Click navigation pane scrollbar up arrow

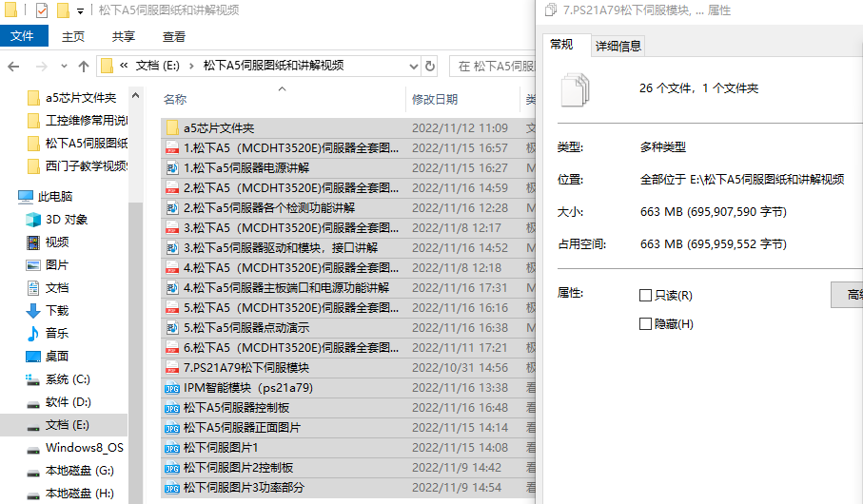[x=135, y=95]
